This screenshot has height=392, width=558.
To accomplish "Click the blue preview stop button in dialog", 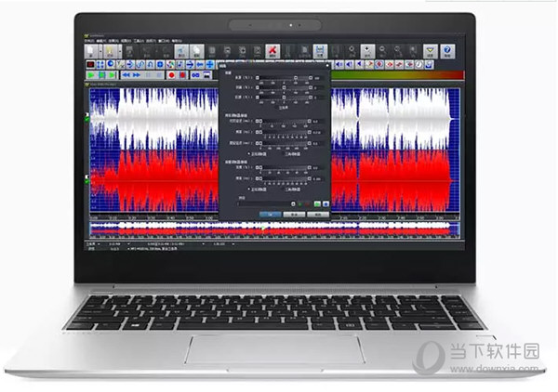I will 325,204.
